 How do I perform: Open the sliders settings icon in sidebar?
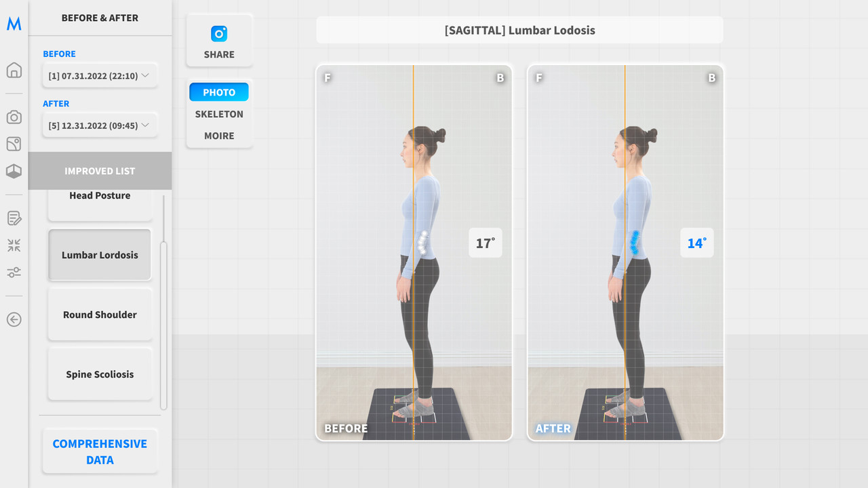coord(14,272)
